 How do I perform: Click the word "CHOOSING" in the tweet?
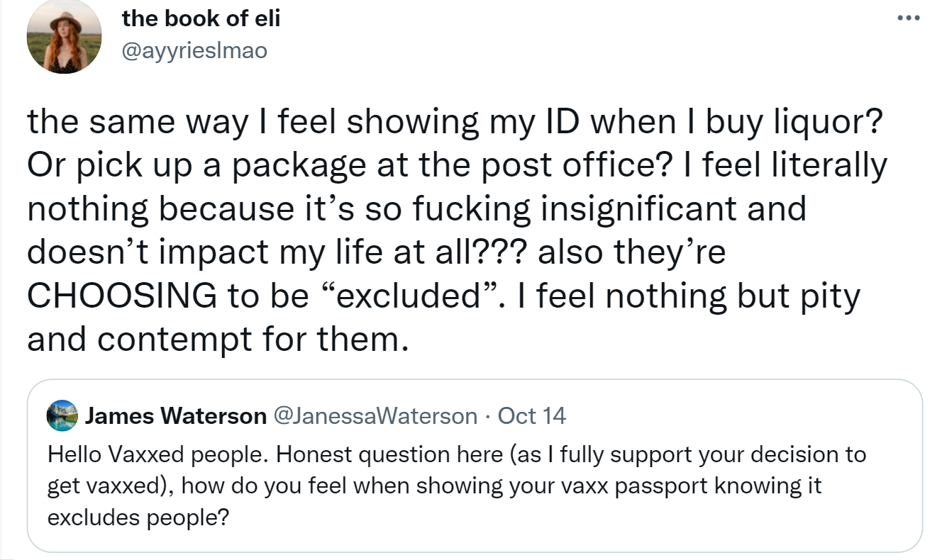click(121, 295)
